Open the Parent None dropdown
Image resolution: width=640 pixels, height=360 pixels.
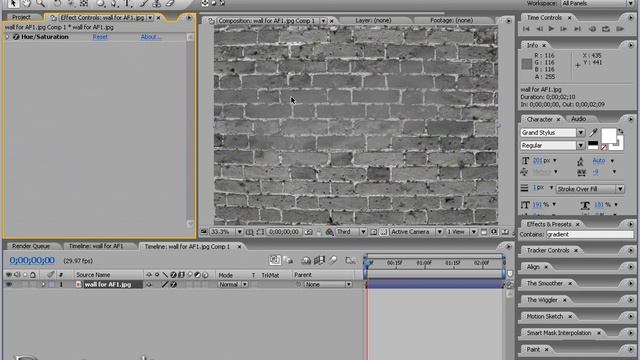pos(328,284)
